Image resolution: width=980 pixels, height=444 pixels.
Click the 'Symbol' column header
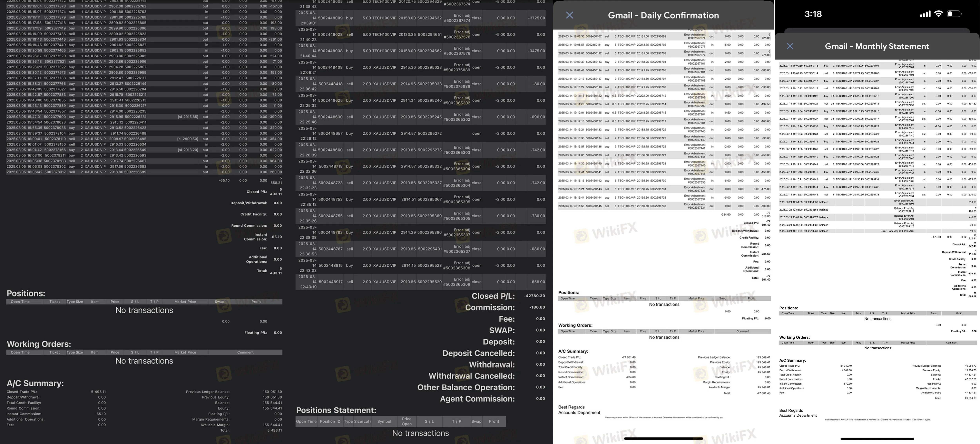(x=384, y=421)
